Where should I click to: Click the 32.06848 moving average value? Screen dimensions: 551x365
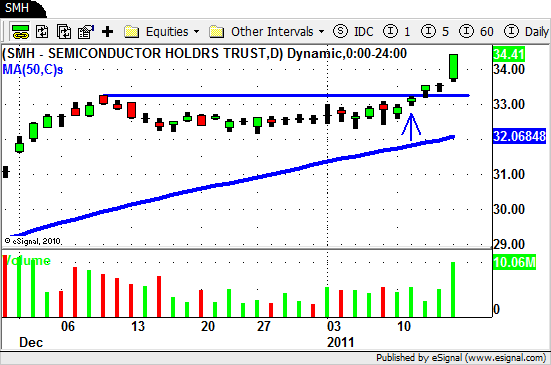coord(519,136)
